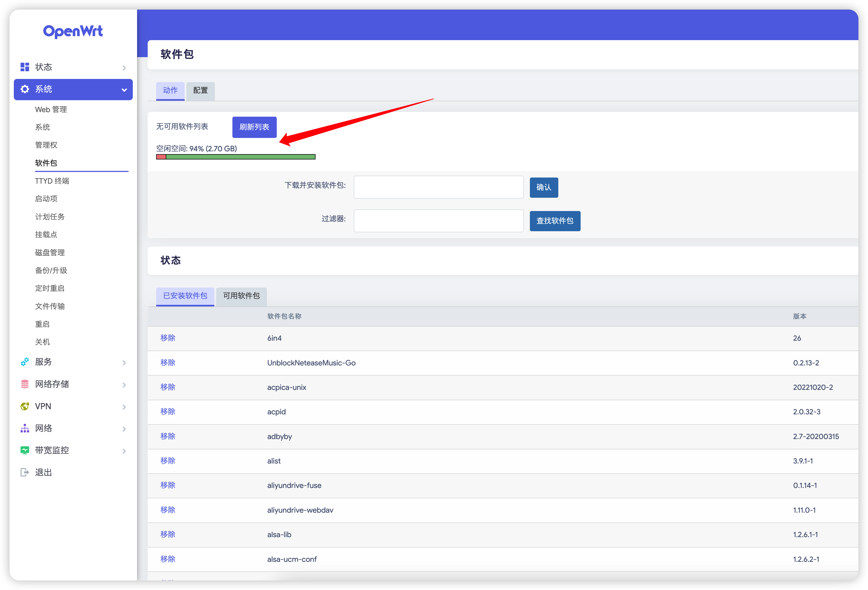This screenshot has height=590, width=868.
Task: Collapse the 系统 sidebar menu
Action: click(x=124, y=90)
